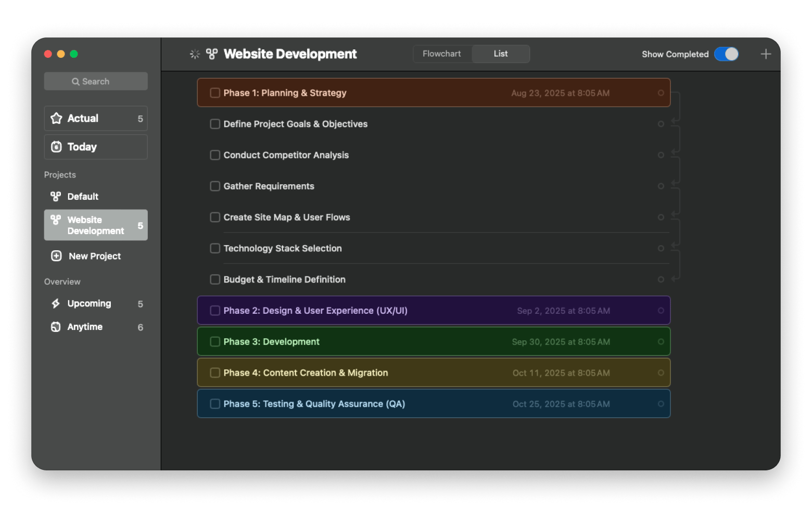
Task: Click the Upcoming count badge 5
Action: (140, 304)
